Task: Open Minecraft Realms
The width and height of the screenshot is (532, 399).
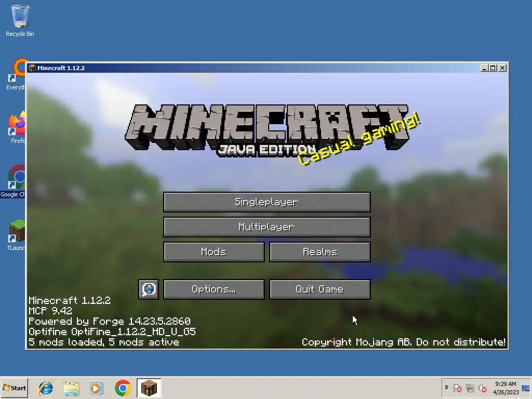Action: pos(320,252)
